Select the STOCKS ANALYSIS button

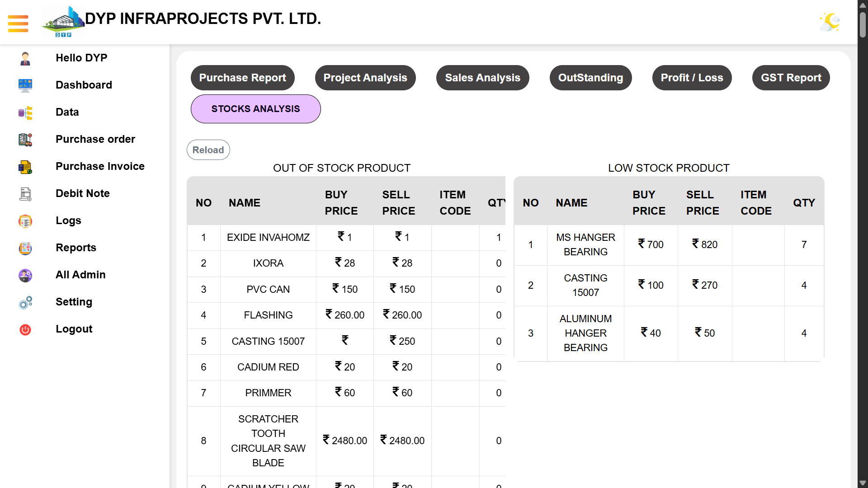pyautogui.click(x=256, y=109)
